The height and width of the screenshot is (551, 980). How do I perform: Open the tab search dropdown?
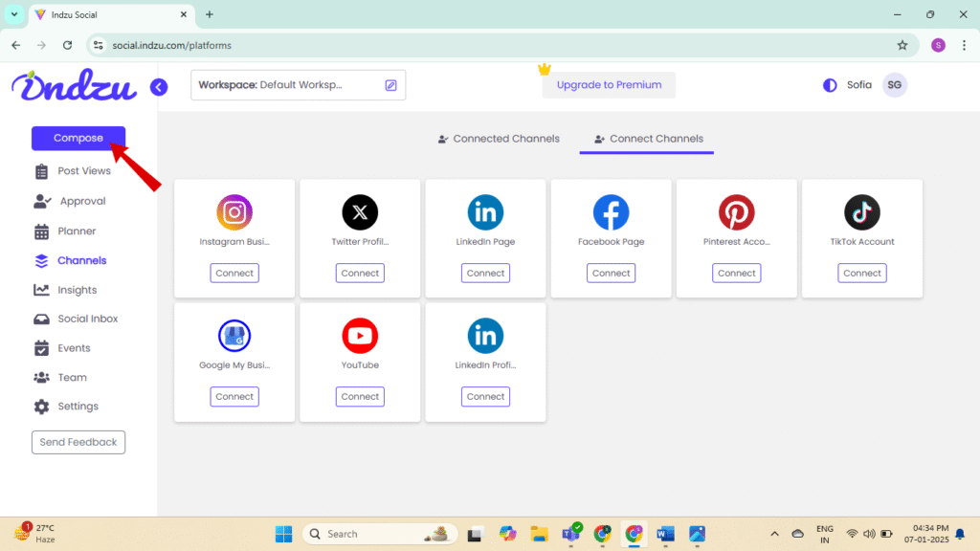pos(13,14)
